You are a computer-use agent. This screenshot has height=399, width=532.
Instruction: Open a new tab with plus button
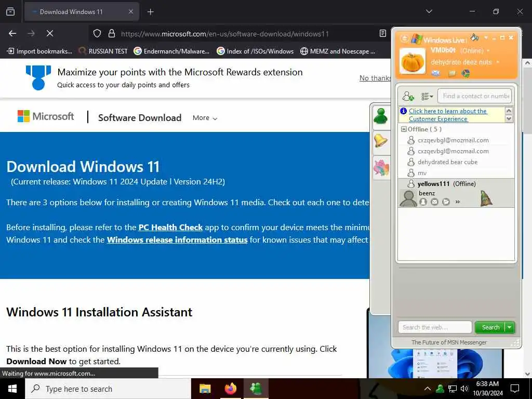150,12
